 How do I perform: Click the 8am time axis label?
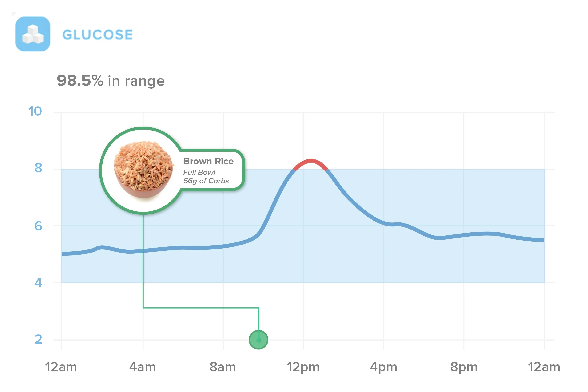coord(223,367)
